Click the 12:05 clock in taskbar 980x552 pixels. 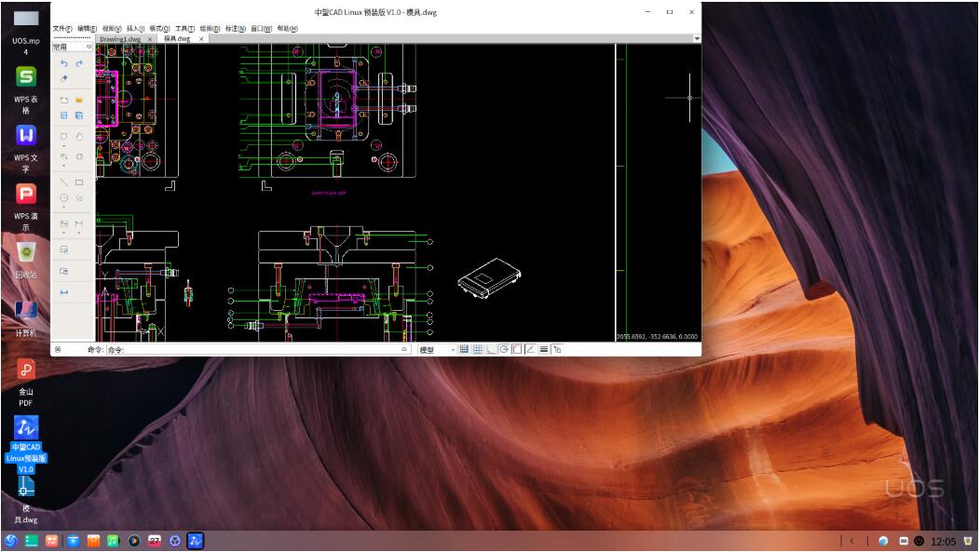click(x=943, y=542)
